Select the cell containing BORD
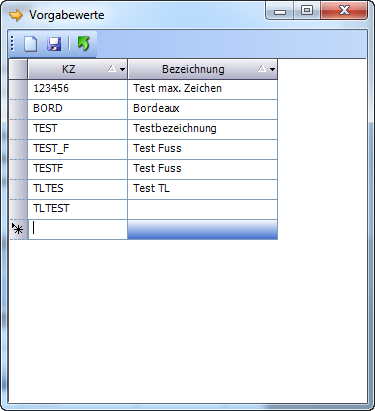This screenshot has width=375, height=411. click(78, 109)
